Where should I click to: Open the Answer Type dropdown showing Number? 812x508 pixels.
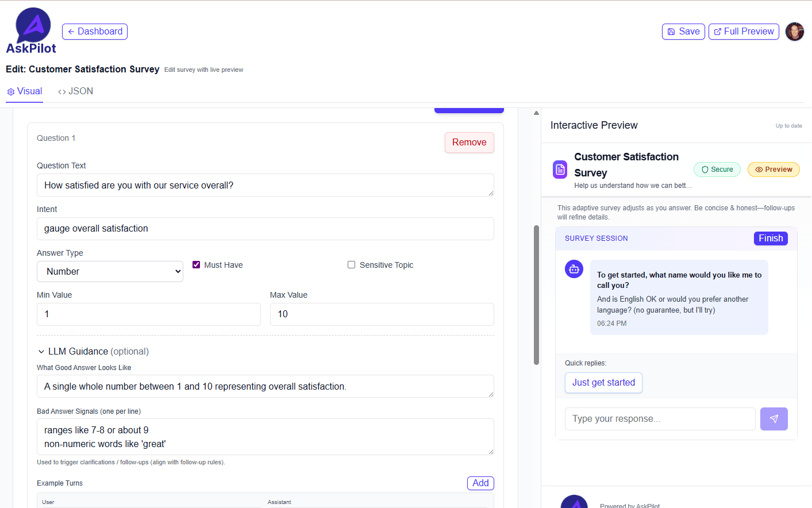point(110,271)
